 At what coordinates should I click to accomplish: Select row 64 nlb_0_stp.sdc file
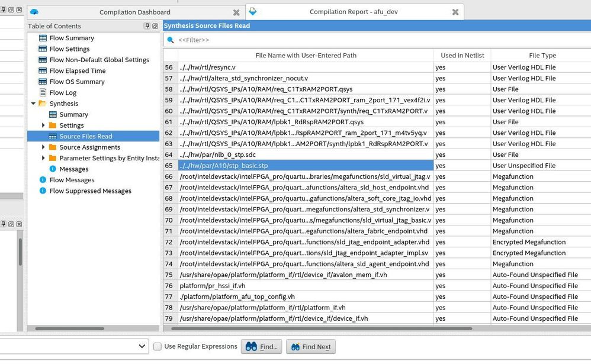pos(306,155)
